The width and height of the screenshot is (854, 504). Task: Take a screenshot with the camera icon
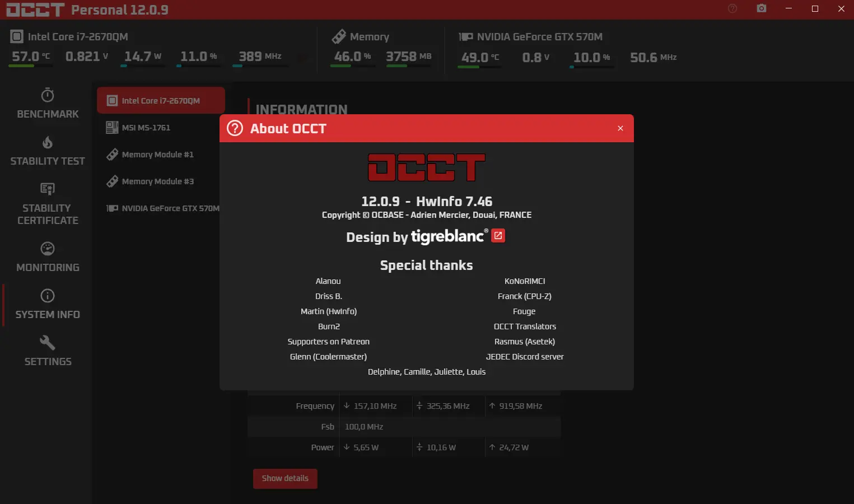pyautogui.click(x=762, y=8)
